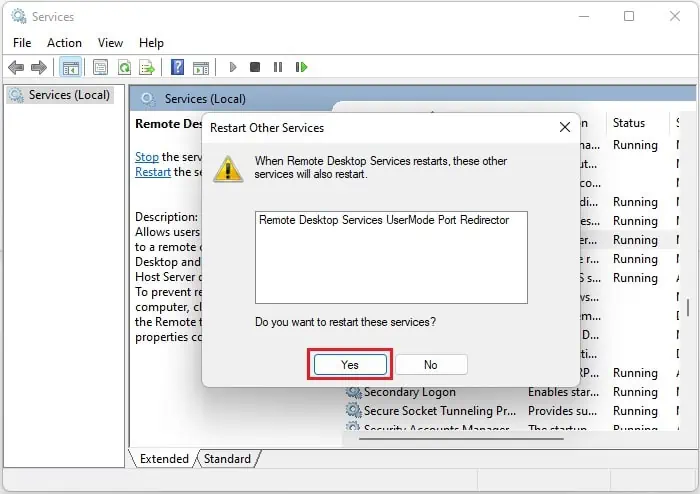
Task: Select Services (Local) in the console tree
Action: click(x=60, y=95)
